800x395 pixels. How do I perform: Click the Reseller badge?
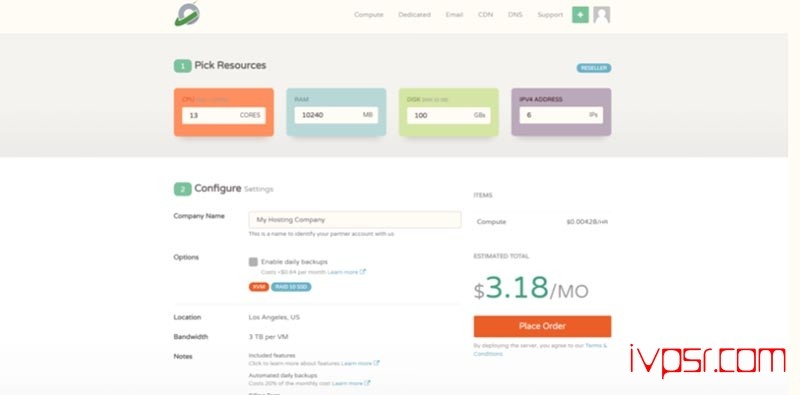click(594, 68)
